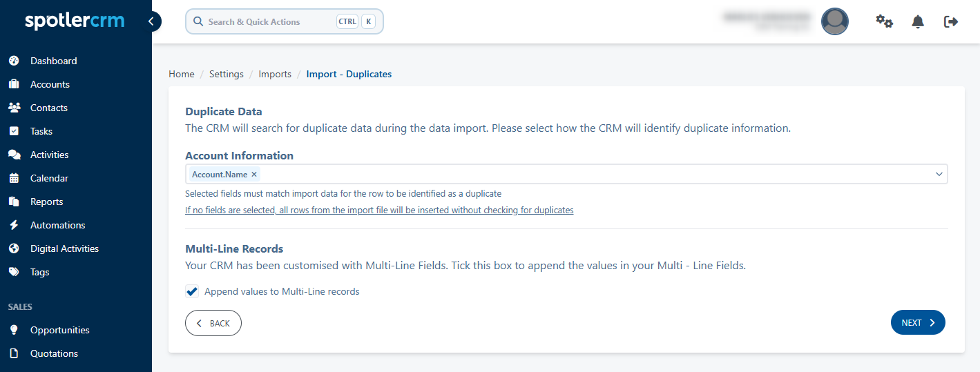Click the Opportunities lightbulb icon

tap(14, 330)
